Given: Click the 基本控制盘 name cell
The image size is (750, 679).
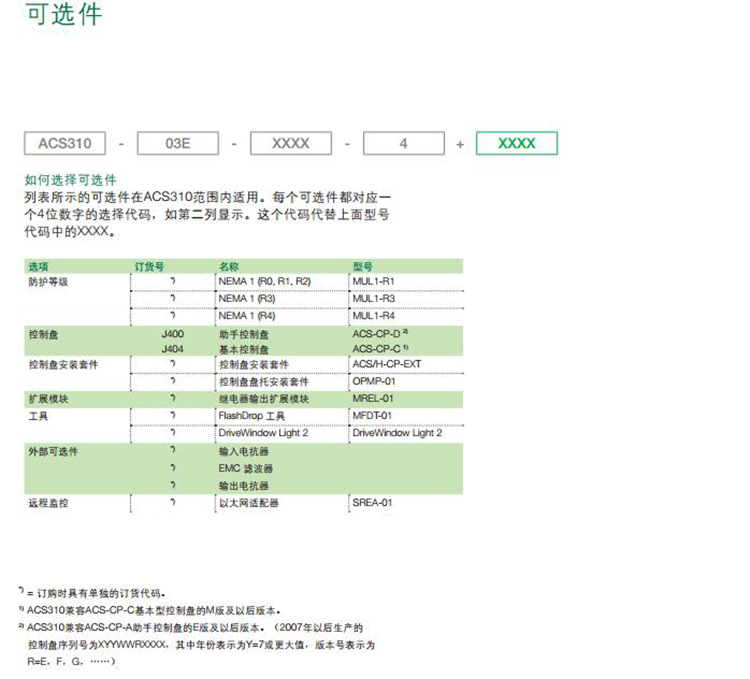Looking at the screenshot, I should tap(244, 350).
